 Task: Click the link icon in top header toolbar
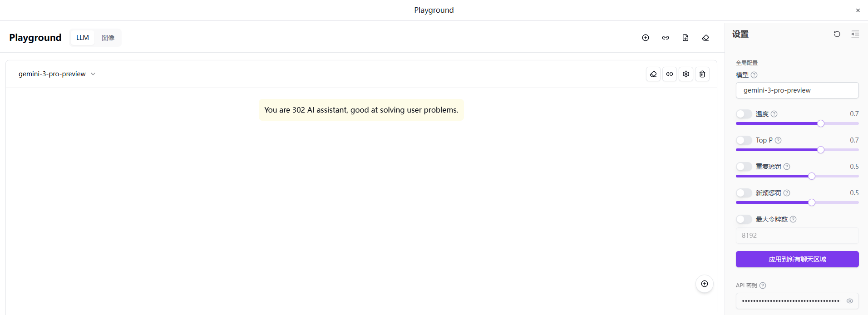(665, 38)
